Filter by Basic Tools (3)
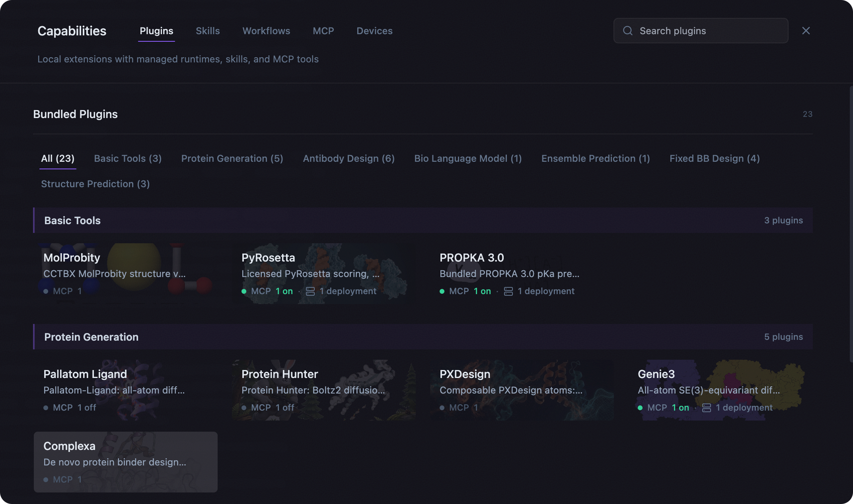Viewport: 853px width, 504px height. click(128, 159)
